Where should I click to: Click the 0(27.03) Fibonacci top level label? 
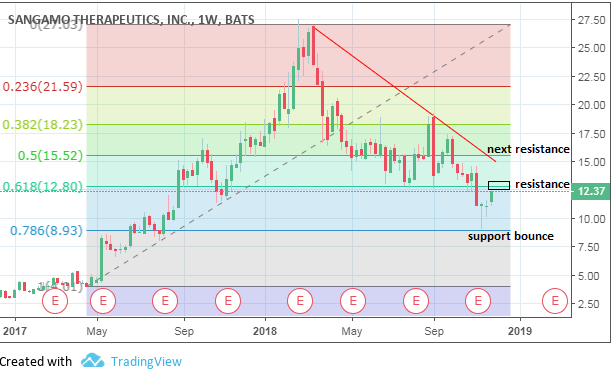click(57, 25)
